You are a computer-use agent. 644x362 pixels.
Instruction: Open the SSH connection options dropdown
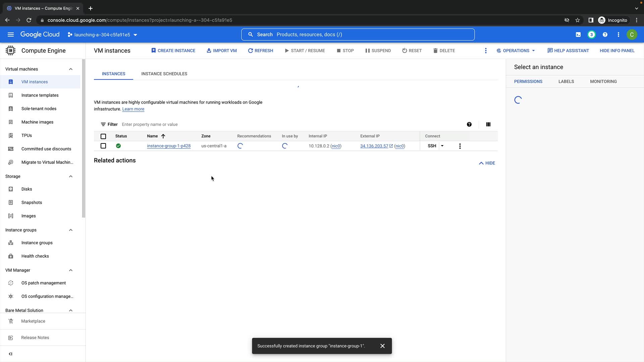[x=442, y=146]
